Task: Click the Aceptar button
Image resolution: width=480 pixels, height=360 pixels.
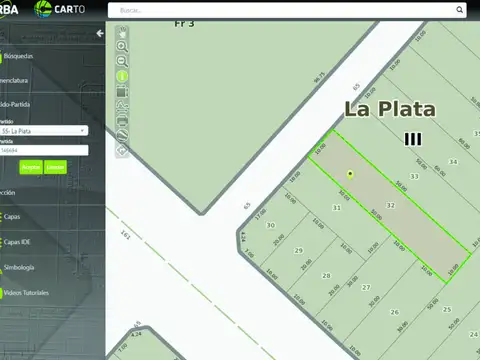Action: (x=31, y=167)
